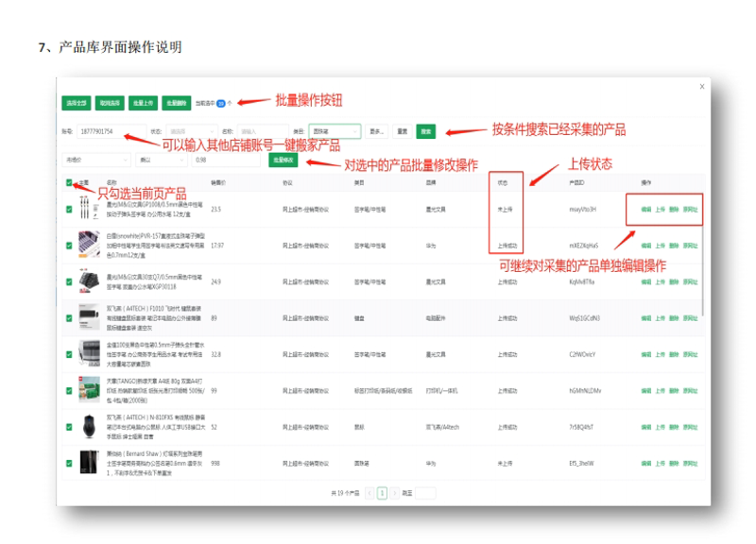The width and height of the screenshot is (756, 544).
Task: Click the green 搜索 search button
Action: pos(426,131)
